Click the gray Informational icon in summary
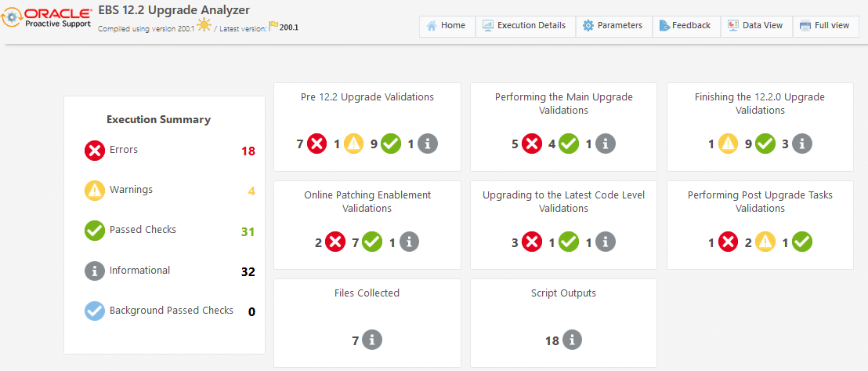 pyautogui.click(x=95, y=271)
